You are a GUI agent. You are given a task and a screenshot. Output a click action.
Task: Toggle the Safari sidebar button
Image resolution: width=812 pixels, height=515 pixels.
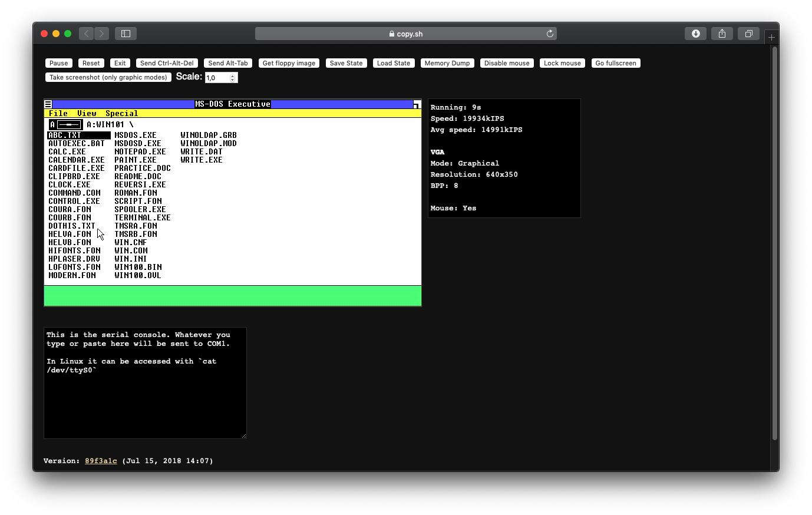(126, 34)
